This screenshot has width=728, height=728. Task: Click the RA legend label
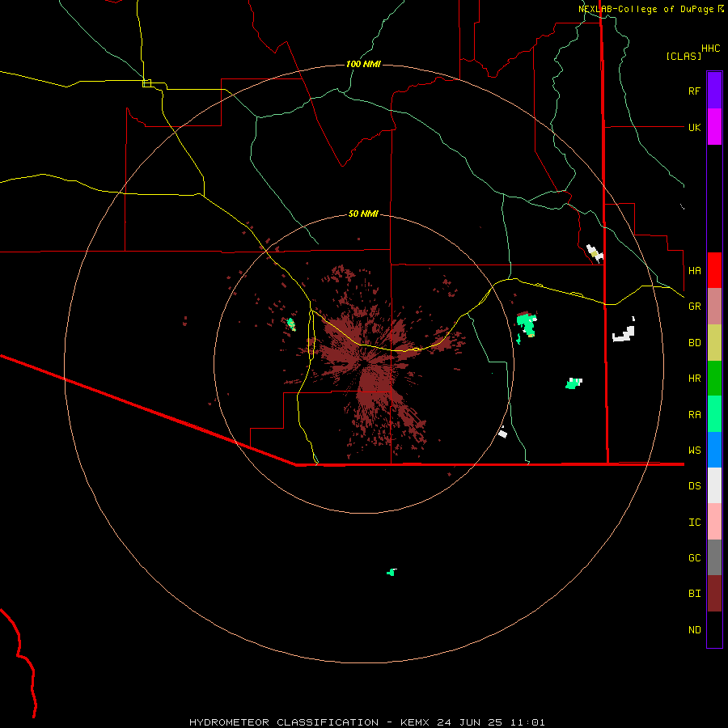pyautogui.click(x=694, y=415)
